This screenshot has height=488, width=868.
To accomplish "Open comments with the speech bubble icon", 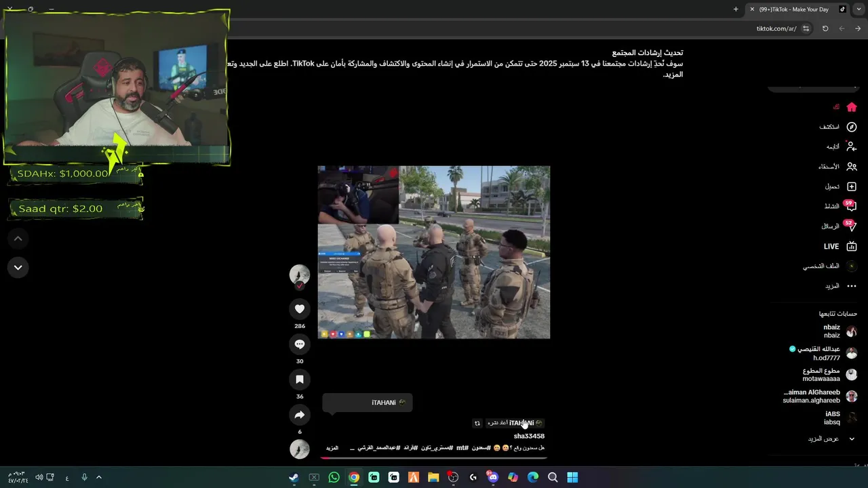I will point(300,344).
